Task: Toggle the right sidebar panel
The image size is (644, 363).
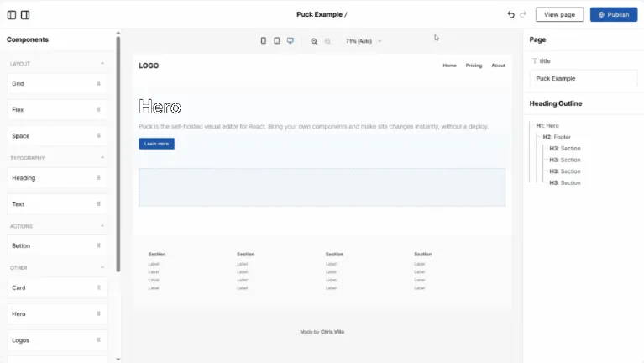Action: (x=25, y=14)
